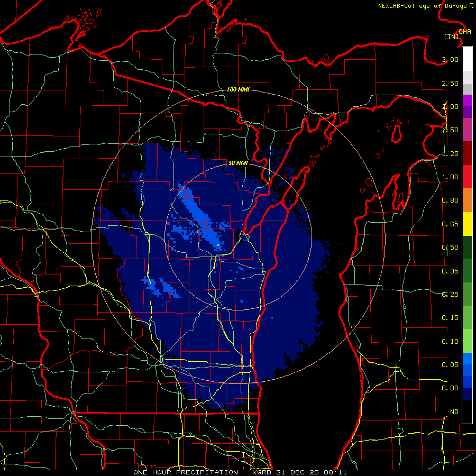Click the 0.00 legend value
This screenshot has height=476, width=476.
[450, 388]
